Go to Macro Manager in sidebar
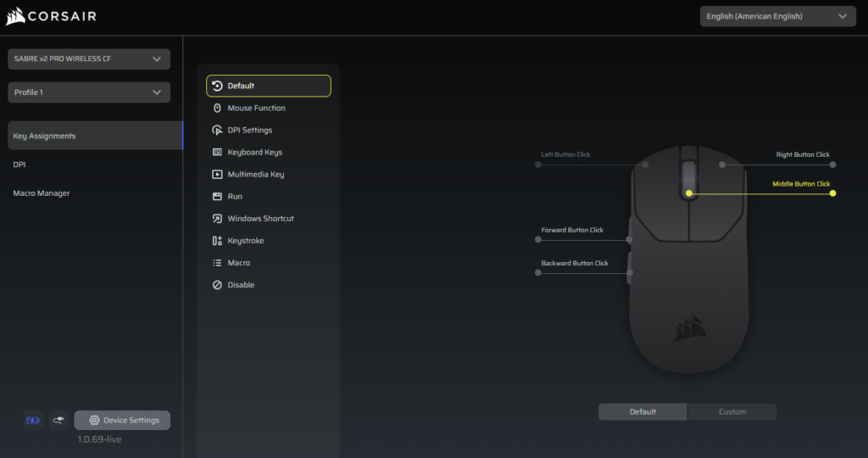 point(42,193)
